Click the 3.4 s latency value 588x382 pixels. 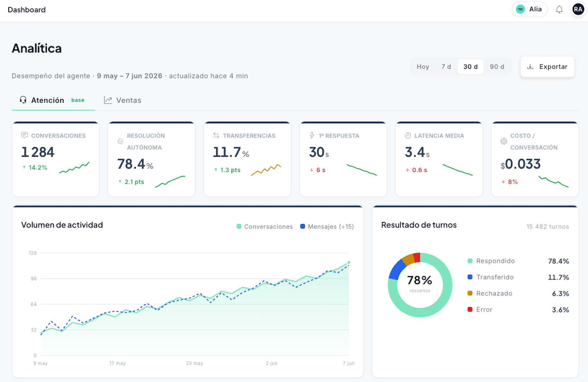pyautogui.click(x=417, y=152)
